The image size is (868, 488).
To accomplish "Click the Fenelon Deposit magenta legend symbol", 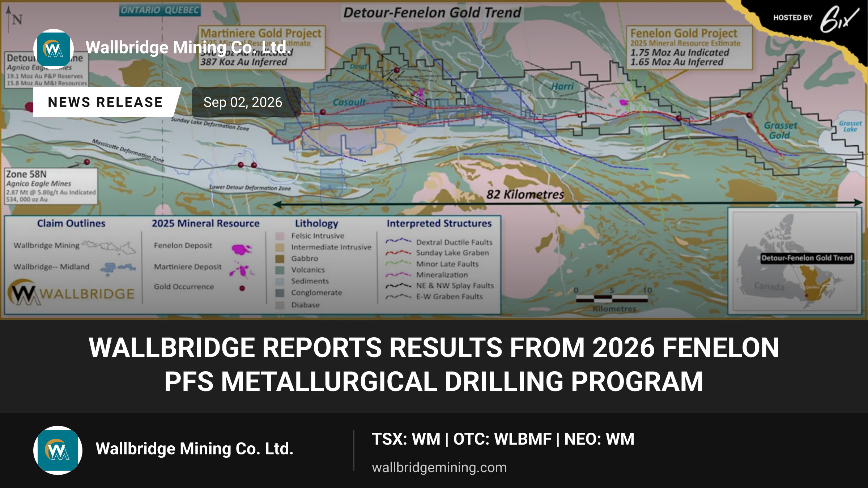I will point(242,249).
